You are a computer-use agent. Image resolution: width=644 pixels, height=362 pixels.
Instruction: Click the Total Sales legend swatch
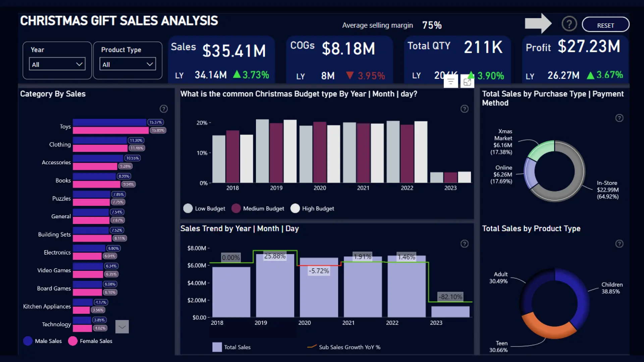tap(217, 347)
